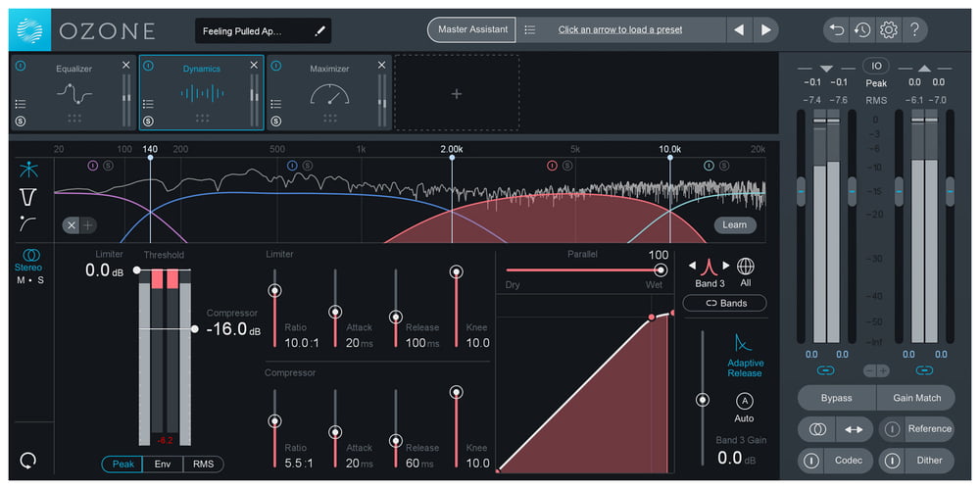This screenshot has height=489, width=980.
Task: Solo the blue band 2
Action: pyautogui.click(x=307, y=166)
